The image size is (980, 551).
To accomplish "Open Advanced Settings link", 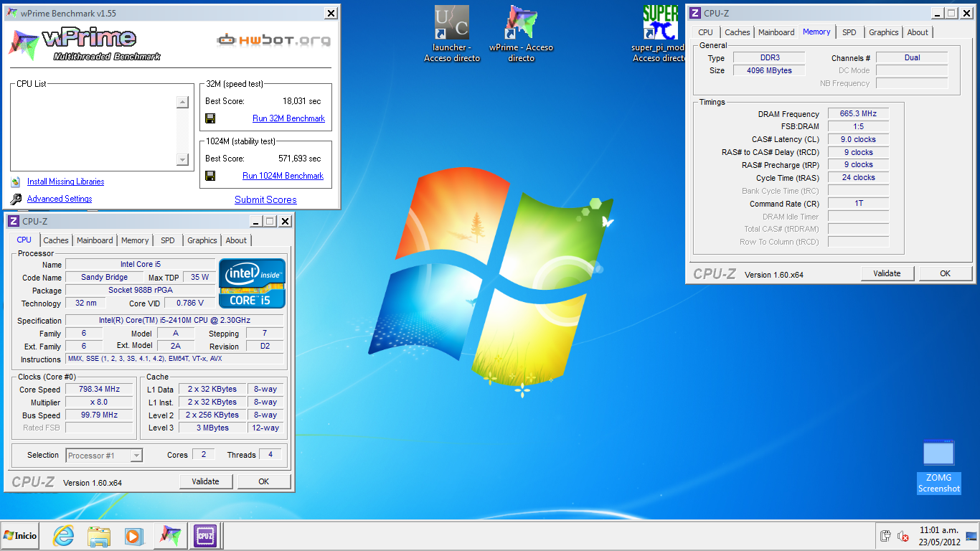I will click(60, 199).
